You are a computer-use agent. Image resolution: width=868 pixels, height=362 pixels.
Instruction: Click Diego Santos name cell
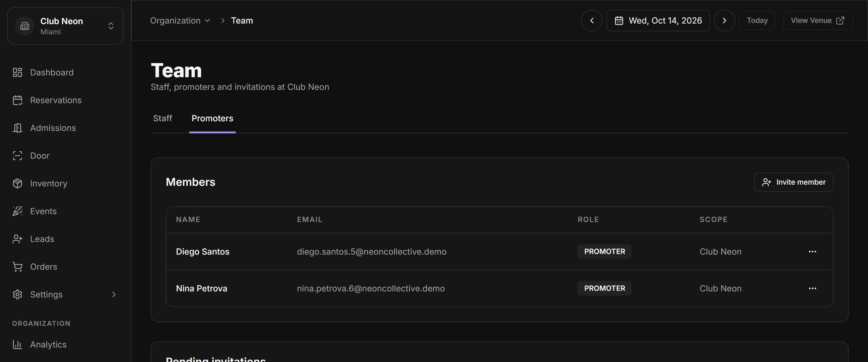coord(203,252)
